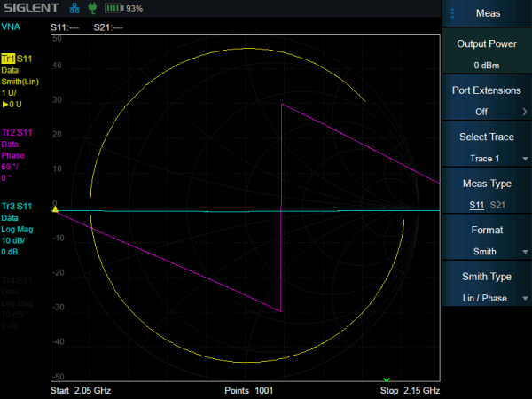Click the Siglent logo
Image resolution: width=532 pixels, height=399 pixels.
pos(31,8)
